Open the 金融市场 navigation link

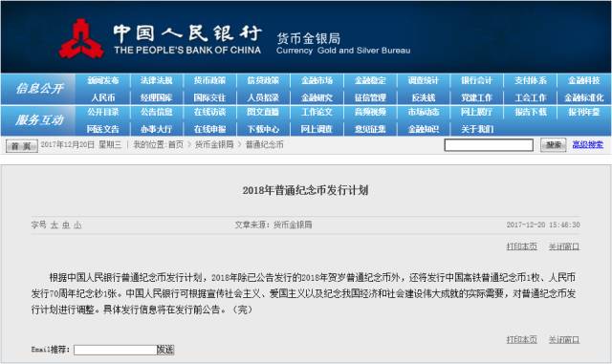317,80
